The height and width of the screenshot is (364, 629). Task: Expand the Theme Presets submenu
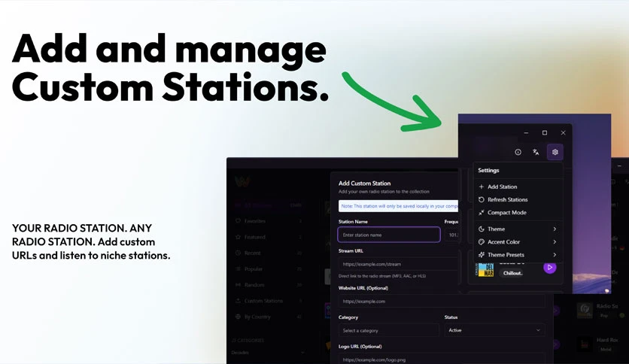[x=518, y=254]
